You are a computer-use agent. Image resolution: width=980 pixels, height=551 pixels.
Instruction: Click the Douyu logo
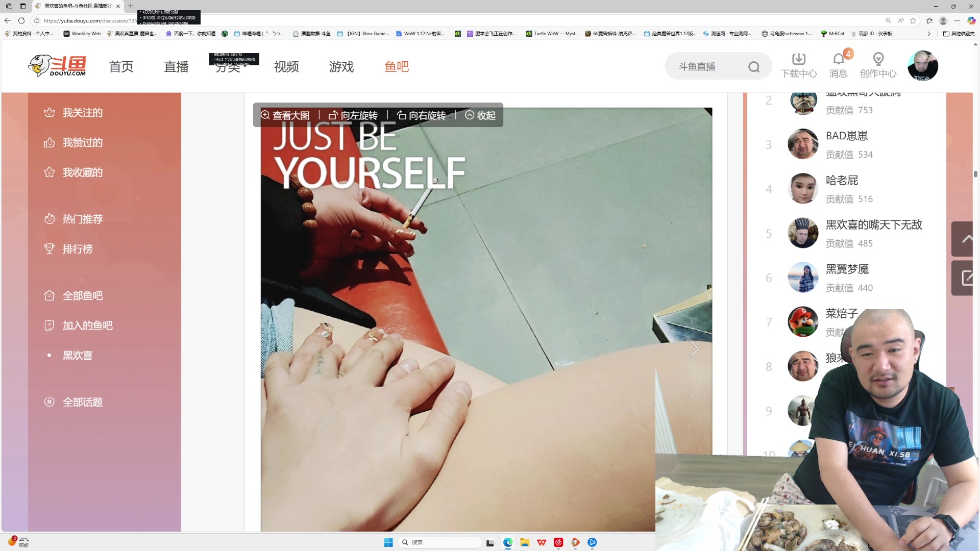(57, 66)
